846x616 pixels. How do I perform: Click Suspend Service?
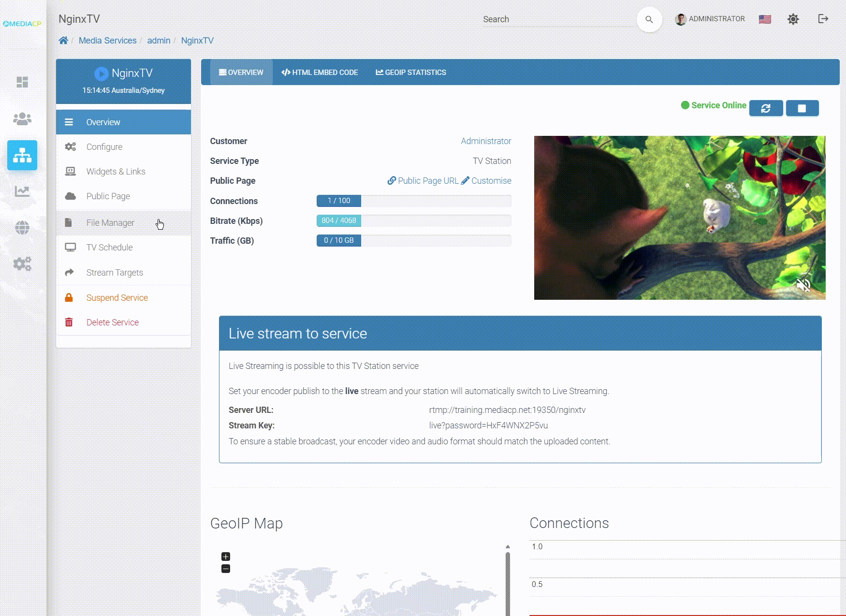123,297
